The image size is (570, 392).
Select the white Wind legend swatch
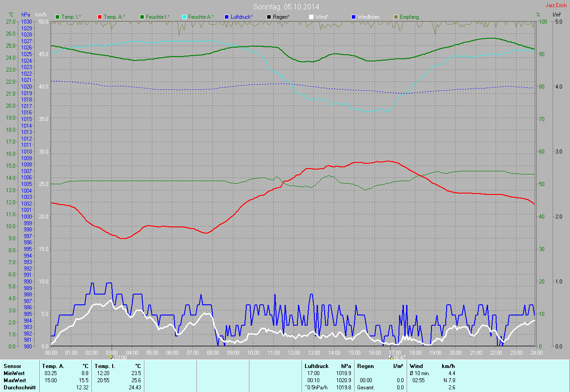pyautogui.click(x=311, y=17)
